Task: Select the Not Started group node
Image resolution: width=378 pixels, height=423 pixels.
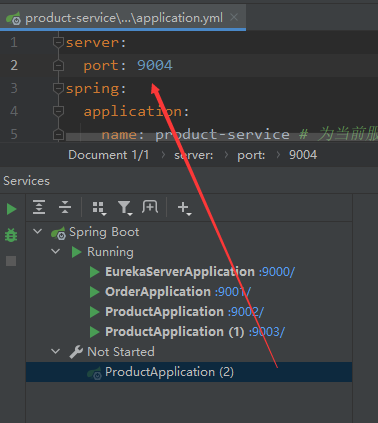Action: click(121, 352)
